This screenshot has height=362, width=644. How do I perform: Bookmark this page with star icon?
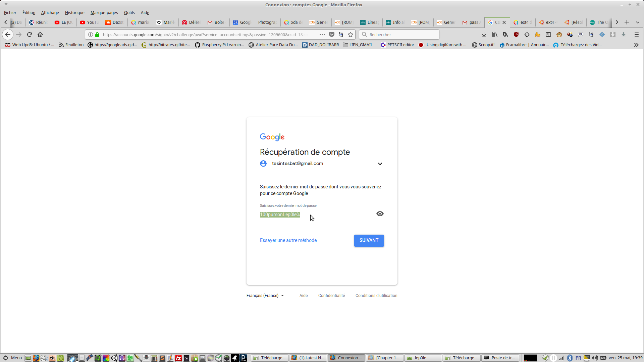351,35
